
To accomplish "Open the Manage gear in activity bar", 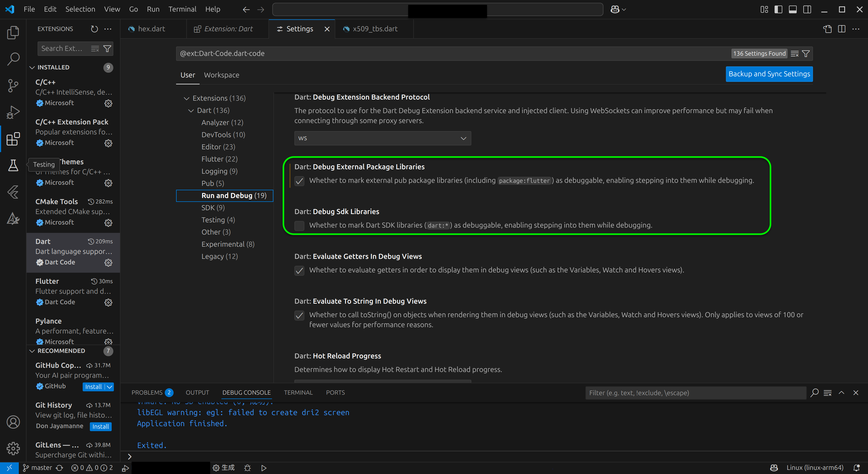I will click(13, 448).
